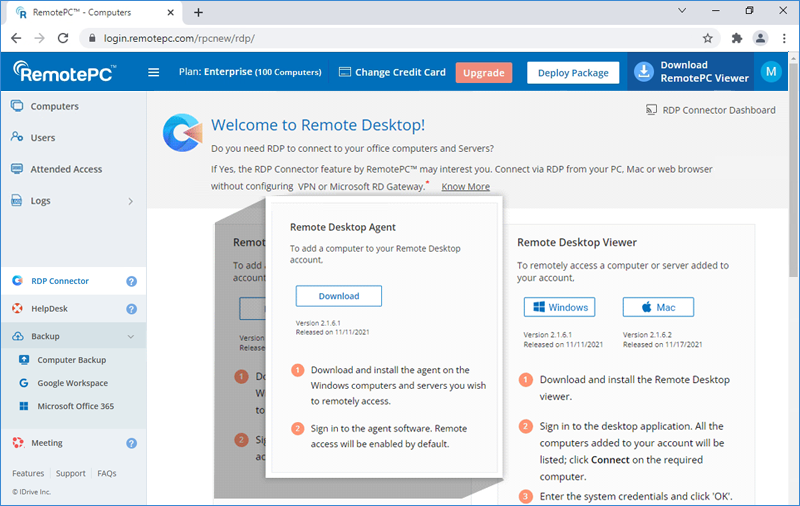Image resolution: width=800 pixels, height=506 pixels.
Task: Download the Mac Remote Desktop Viewer
Action: click(657, 307)
